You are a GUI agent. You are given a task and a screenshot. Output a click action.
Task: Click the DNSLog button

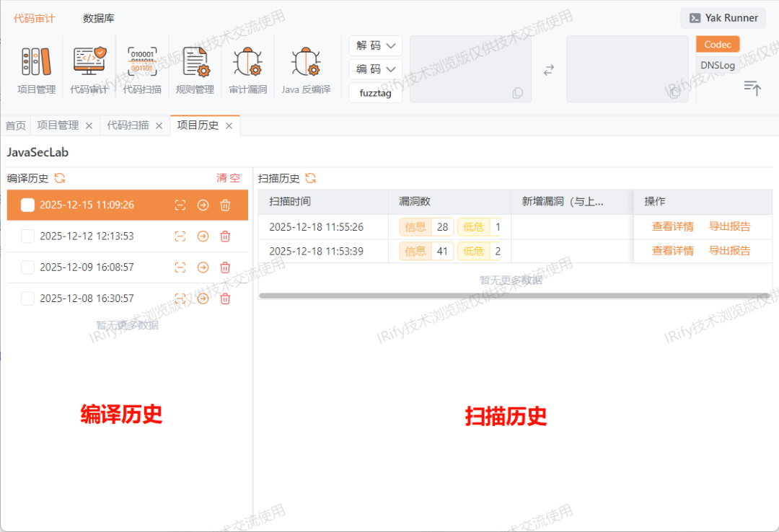point(718,65)
